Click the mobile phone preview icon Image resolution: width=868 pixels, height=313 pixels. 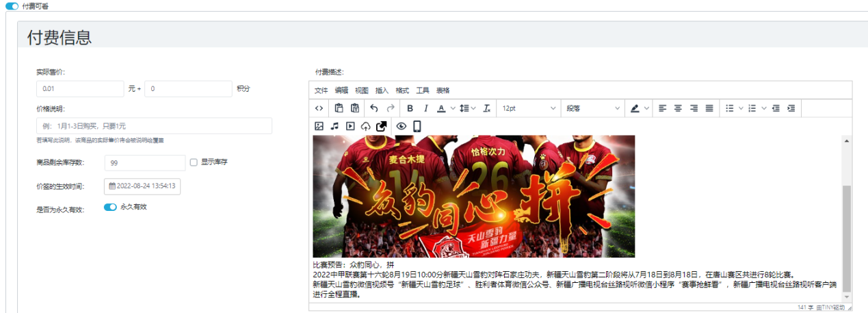(x=417, y=126)
